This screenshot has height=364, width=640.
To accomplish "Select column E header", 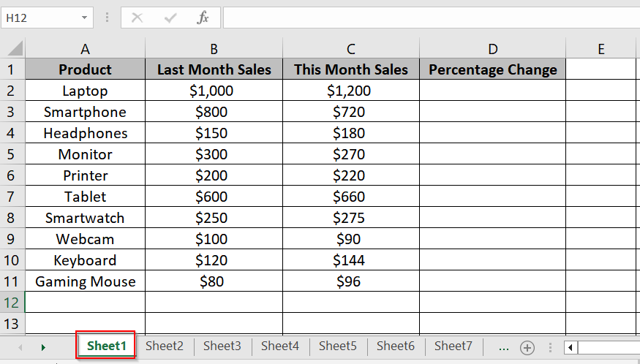I will pos(601,48).
